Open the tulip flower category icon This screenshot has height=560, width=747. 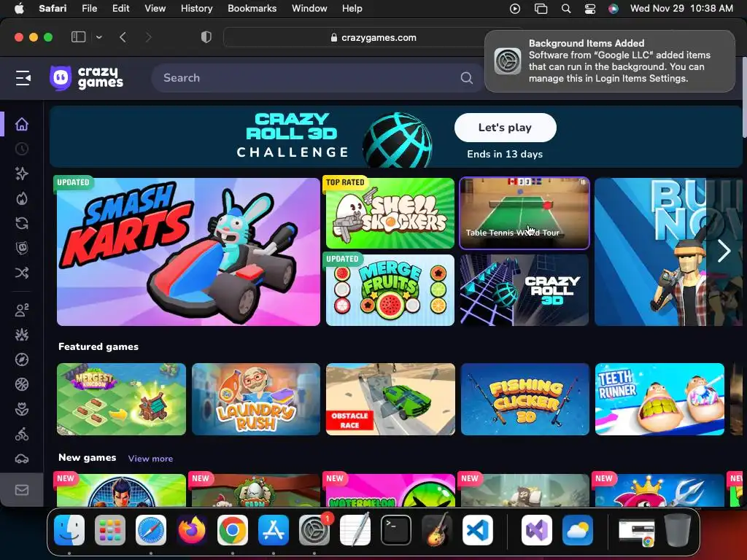click(x=22, y=409)
